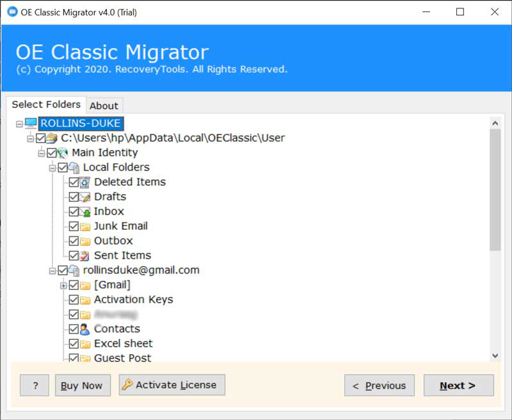This screenshot has width=512, height=420.
Task: Select the Main Identity label
Action: [105, 152]
